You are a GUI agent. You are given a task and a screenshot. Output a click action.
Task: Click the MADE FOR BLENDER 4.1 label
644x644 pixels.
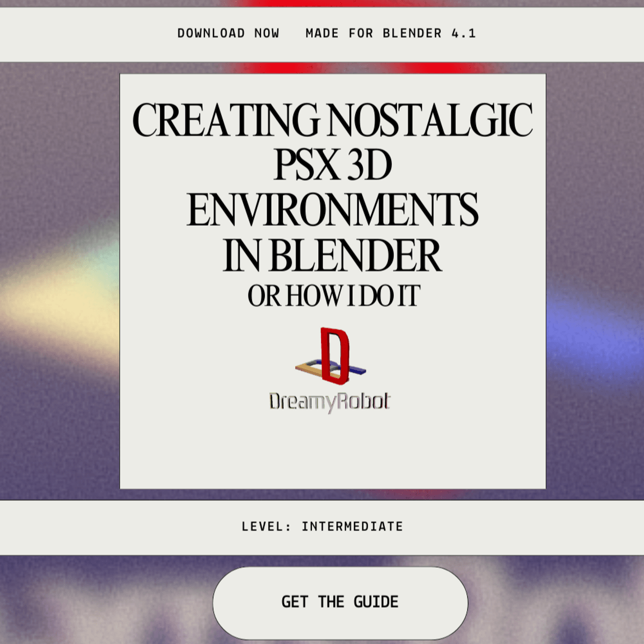[391, 33]
